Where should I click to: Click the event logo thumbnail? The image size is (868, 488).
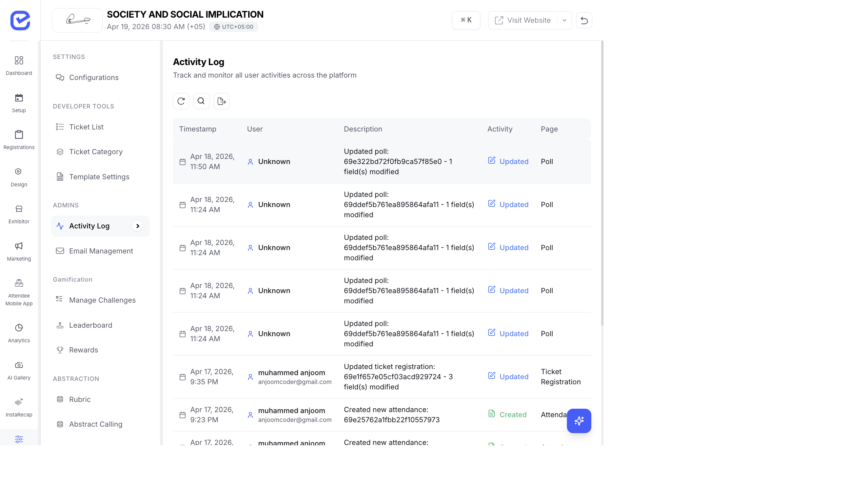point(77,20)
